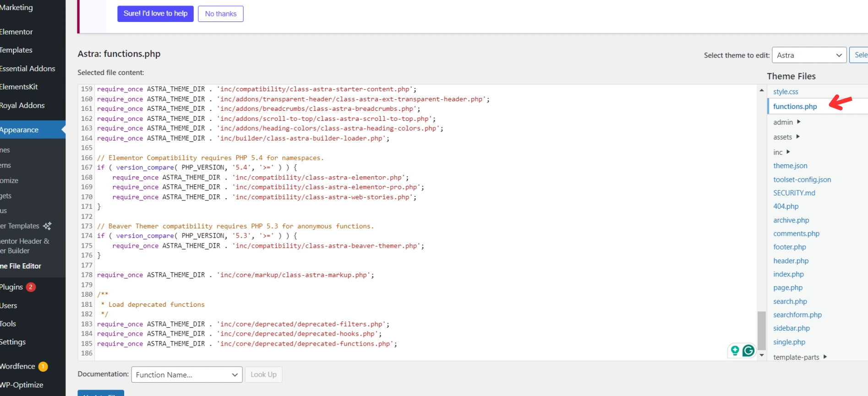Open search.php file
The width and height of the screenshot is (868, 396).
790,301
